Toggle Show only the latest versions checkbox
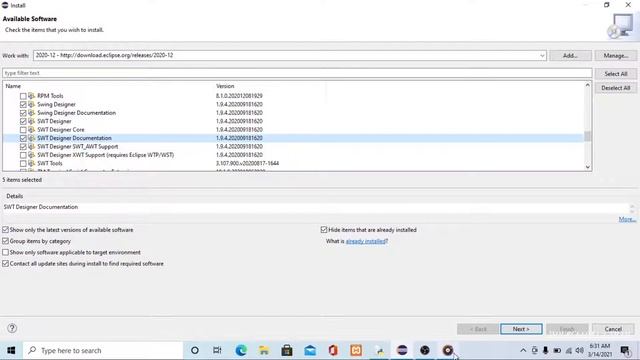The image size is (640, 360). pyautogui.click(x=5, y=230)
